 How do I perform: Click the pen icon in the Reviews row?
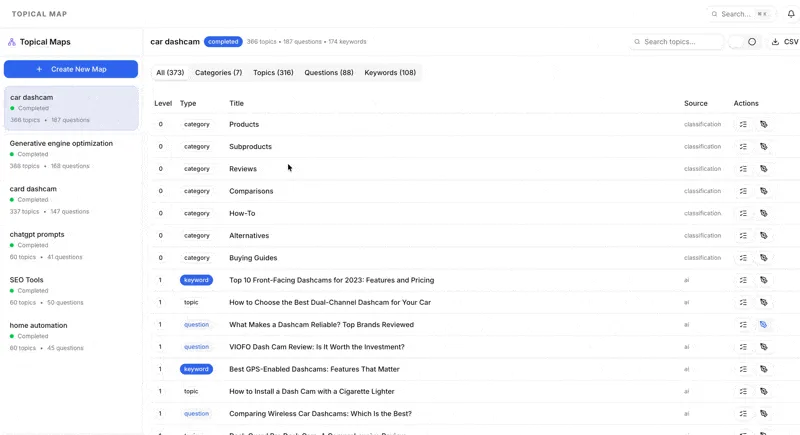click(764, 169)
